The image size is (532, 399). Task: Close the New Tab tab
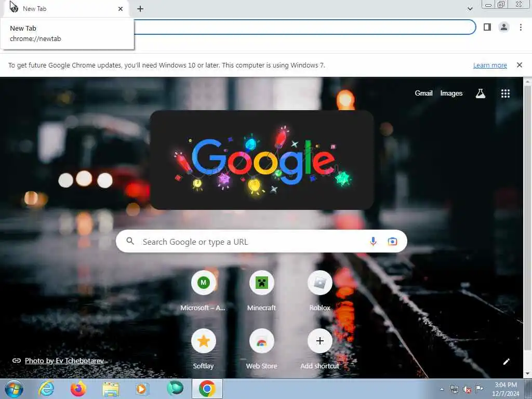pyautogui.click(x=121, y=9)
